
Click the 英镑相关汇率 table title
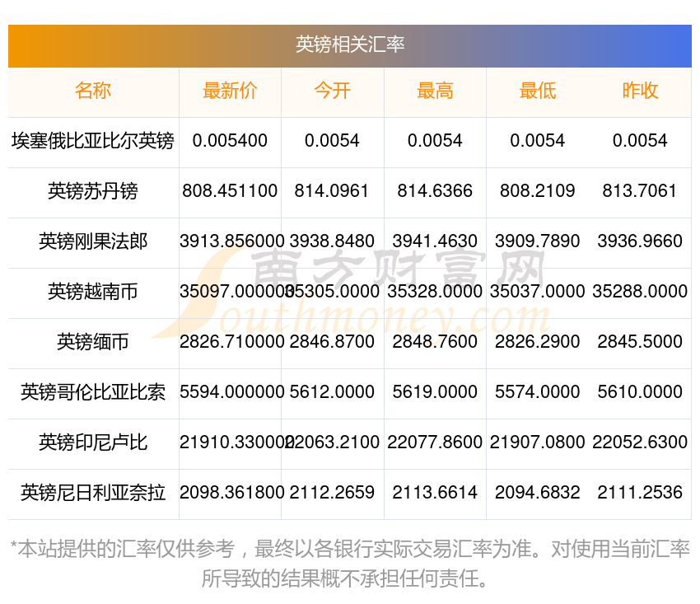(350, 44)
